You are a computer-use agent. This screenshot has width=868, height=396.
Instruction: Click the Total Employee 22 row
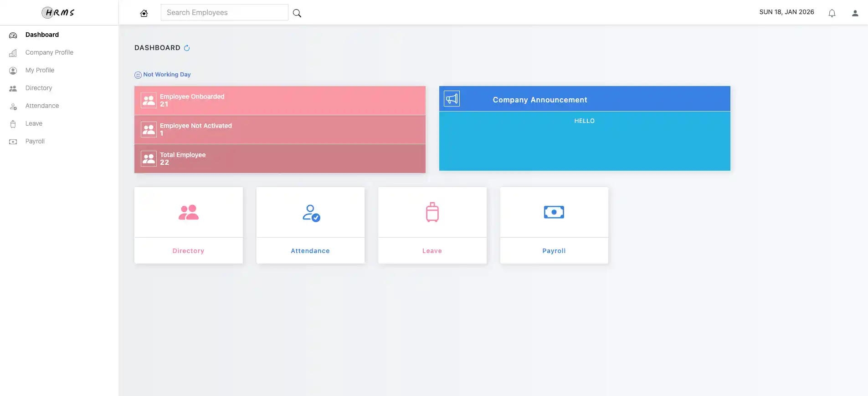280,159
